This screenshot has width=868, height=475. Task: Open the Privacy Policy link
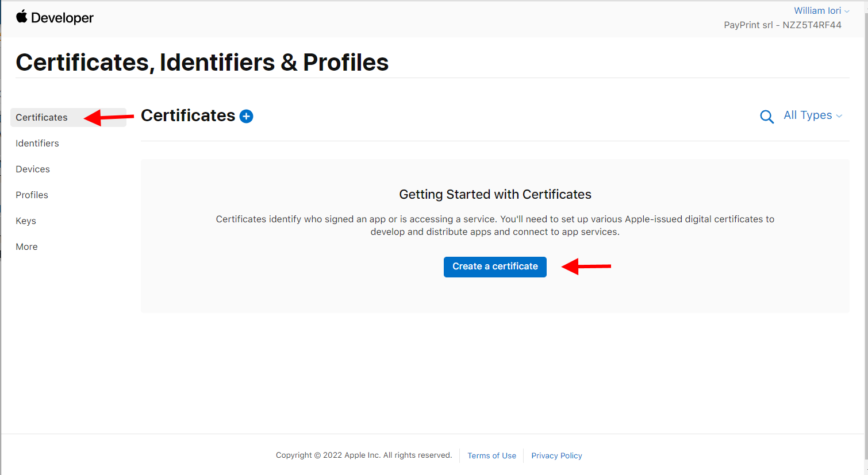(556, 455)
